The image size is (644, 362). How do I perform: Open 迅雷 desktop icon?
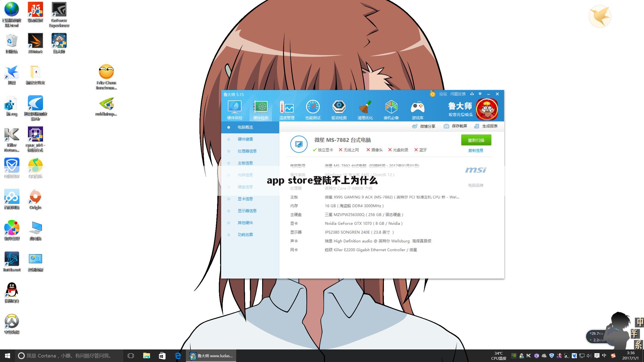coord(12,74)
